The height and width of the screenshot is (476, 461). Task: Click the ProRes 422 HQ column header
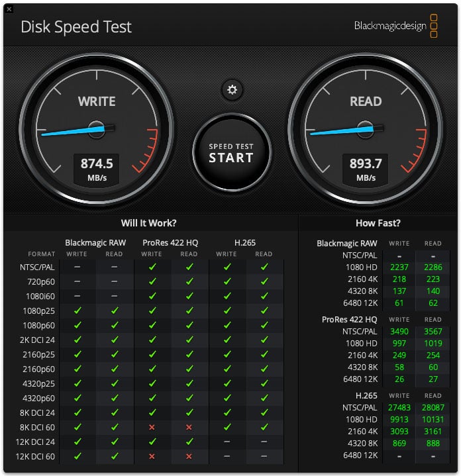click(x=170, y=243)
